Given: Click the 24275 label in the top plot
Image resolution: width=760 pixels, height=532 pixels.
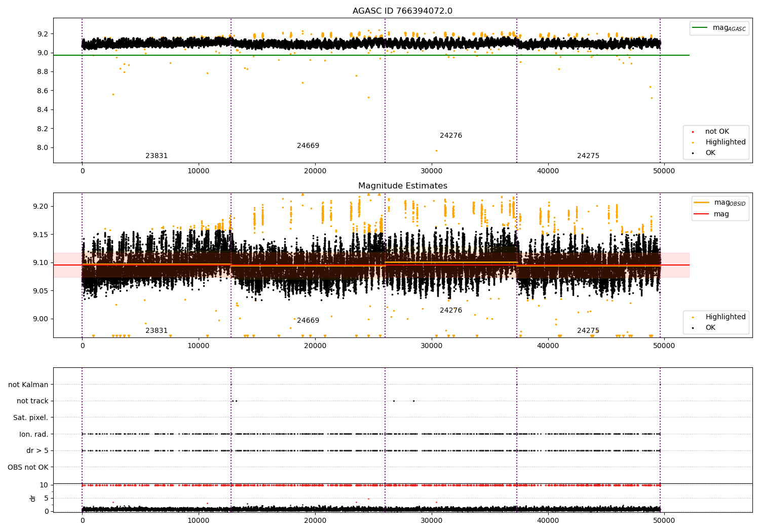Looking at the screenshot, I should pyautogui.click(x=588, y=156).
